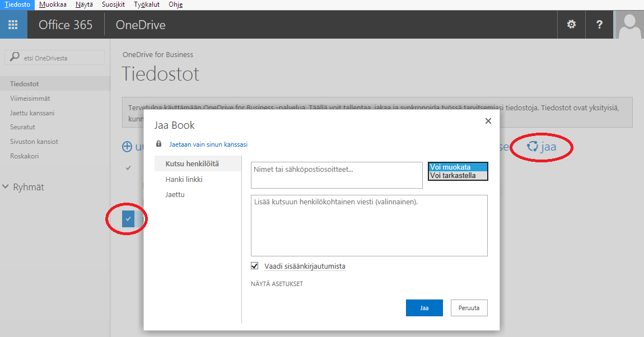Open the Työkalut menu

(x=147, y=4)
